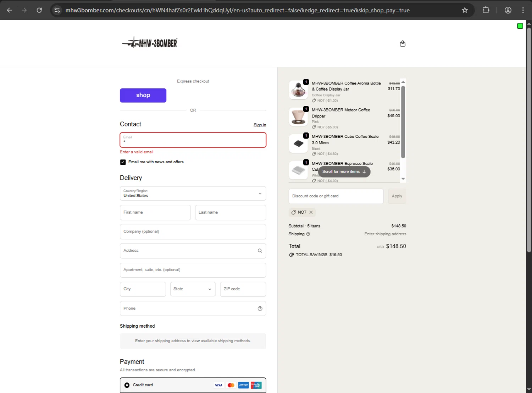The width and height of the screenshot is (532, 393).
Task: Click the ZIP code field
Action: point(243,289)
